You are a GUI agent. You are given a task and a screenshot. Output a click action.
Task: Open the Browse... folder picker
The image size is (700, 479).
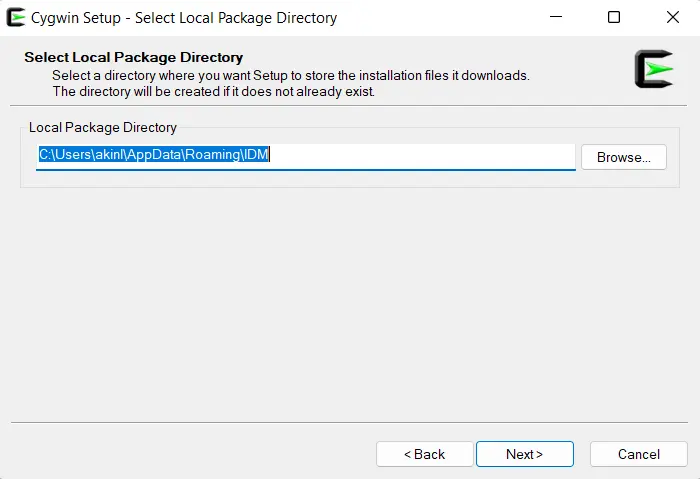pyautogui.click(x=624, y=157)
